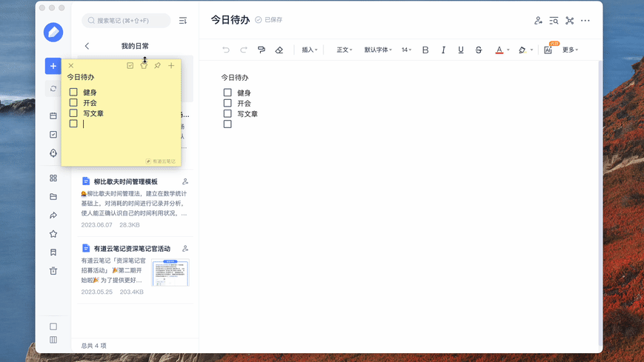Select the format painter tool
This screenshot has width=644, height=362.
click(261, 50)
